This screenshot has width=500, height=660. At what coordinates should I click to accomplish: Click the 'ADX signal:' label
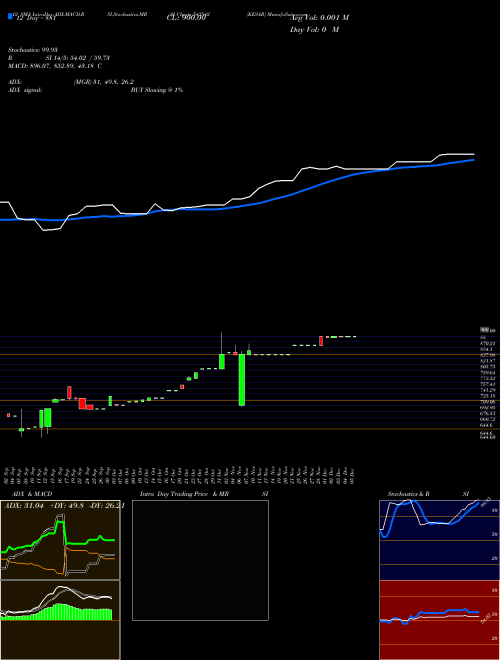(x=24, y=90)
